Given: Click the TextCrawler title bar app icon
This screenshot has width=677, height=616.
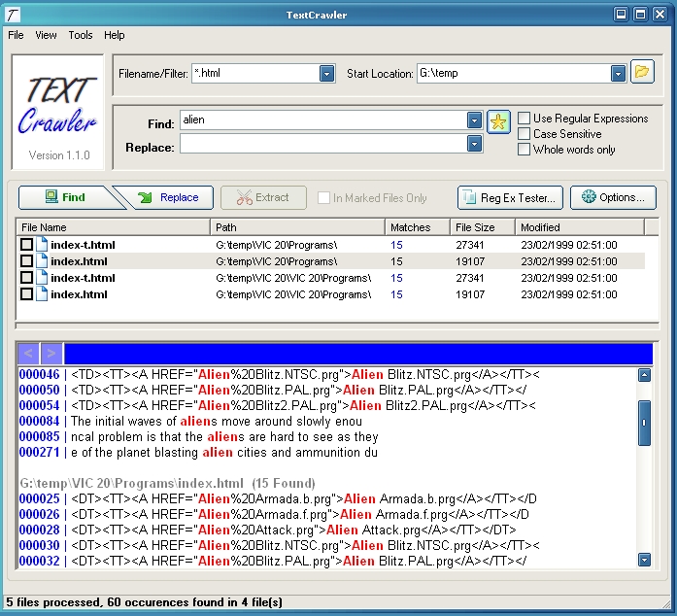Looking at the screenshot, I should [x=13, y=14].
